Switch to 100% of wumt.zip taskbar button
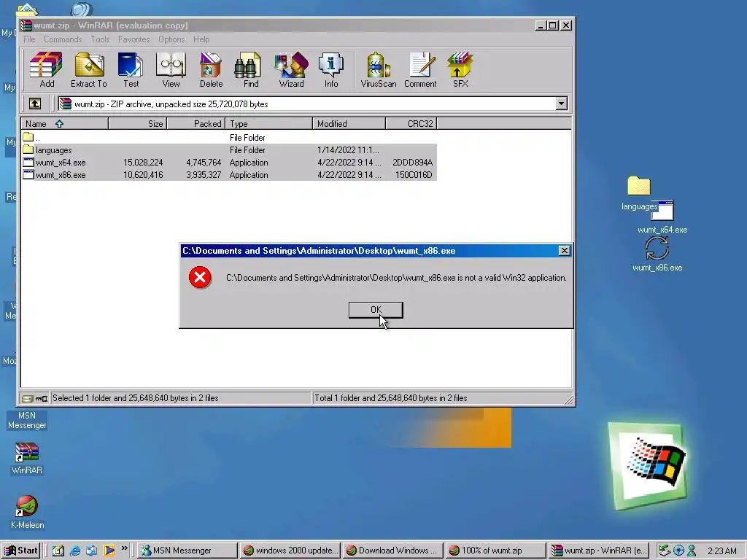The height and width of the screenshot is (560, 747). (495, 551)
